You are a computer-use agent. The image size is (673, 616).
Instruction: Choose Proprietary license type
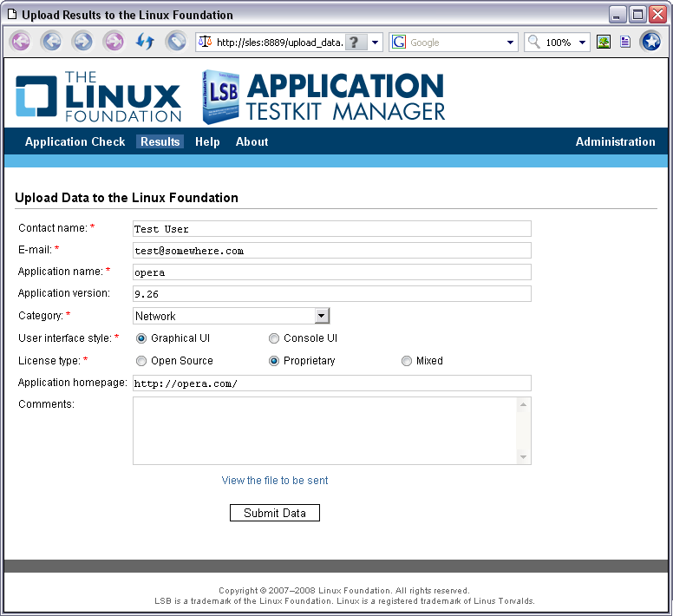[274, 361]
